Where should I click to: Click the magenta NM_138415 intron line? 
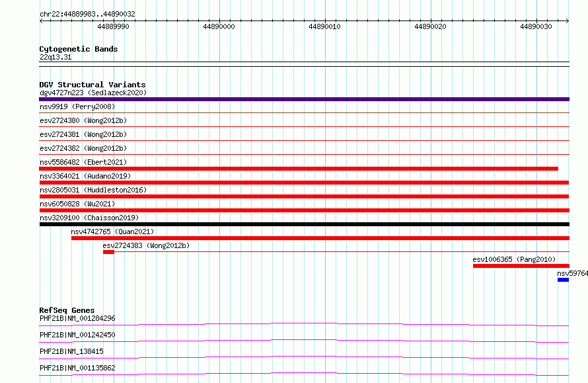point(304,357)
